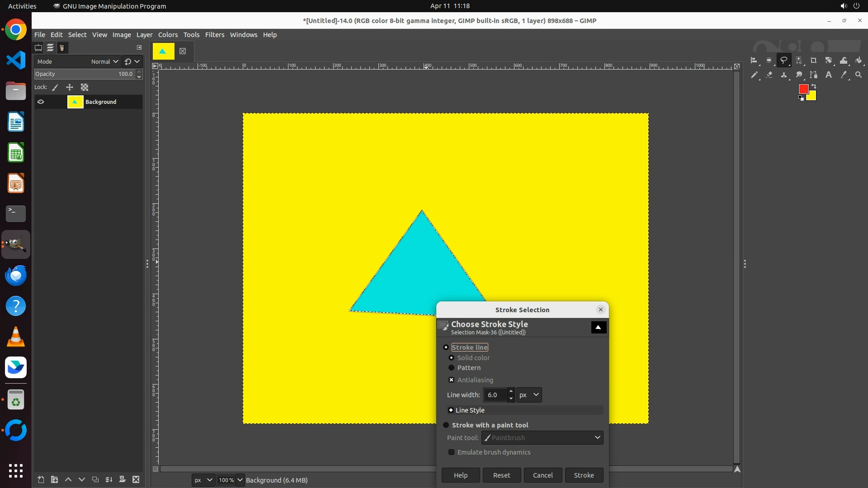This screenshot has width=868, height=488.
Task: Toggle the Antialiasing checkbox
Action: pos(451,380)
